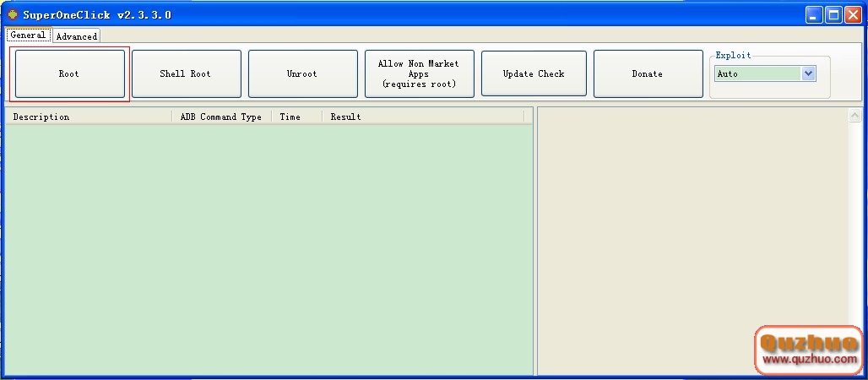Click the Root button
This screenshot has height=380, width=868.
70,73
